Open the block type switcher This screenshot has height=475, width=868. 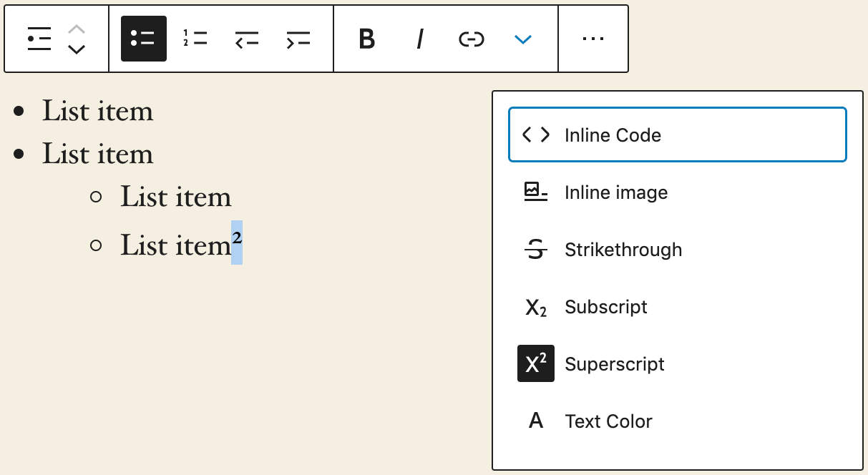39,39
